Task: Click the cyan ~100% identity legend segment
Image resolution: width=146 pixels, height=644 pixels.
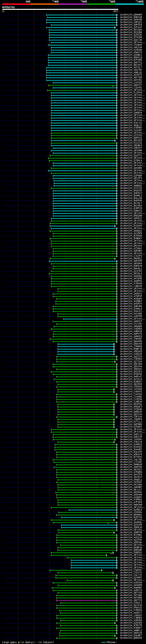Action: (130, 4)
